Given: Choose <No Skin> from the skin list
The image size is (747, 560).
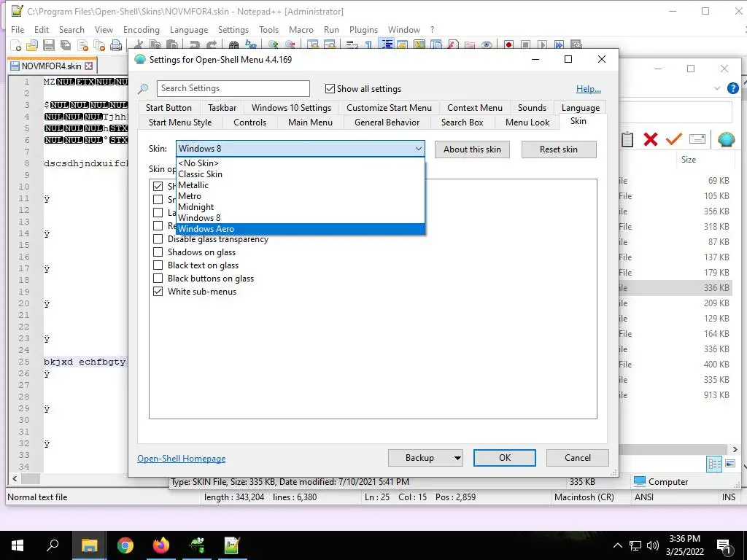Looking at the screenshot, I should 301,163.
